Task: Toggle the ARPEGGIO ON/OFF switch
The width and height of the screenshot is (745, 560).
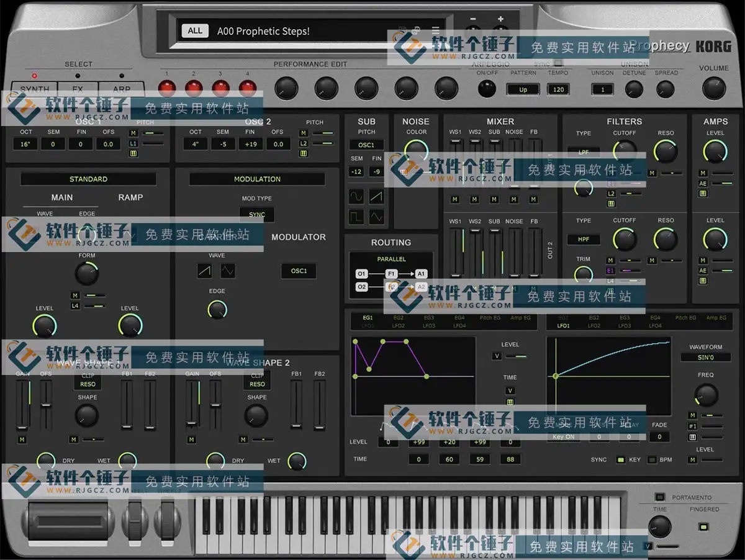Action: 486,89
